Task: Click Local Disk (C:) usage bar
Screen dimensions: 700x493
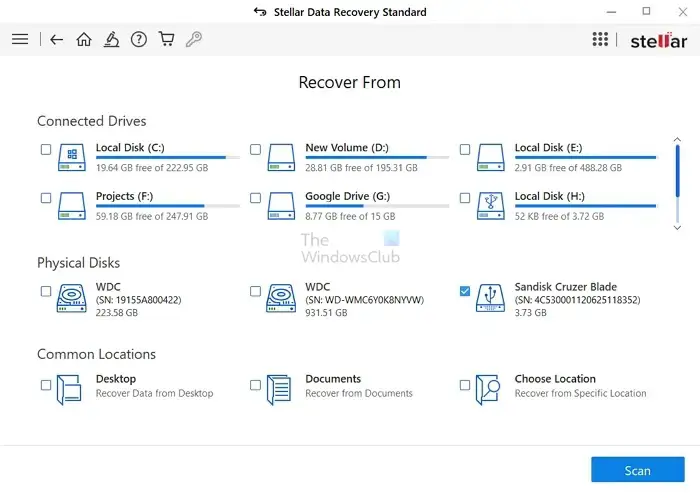Action: (168, 157)
